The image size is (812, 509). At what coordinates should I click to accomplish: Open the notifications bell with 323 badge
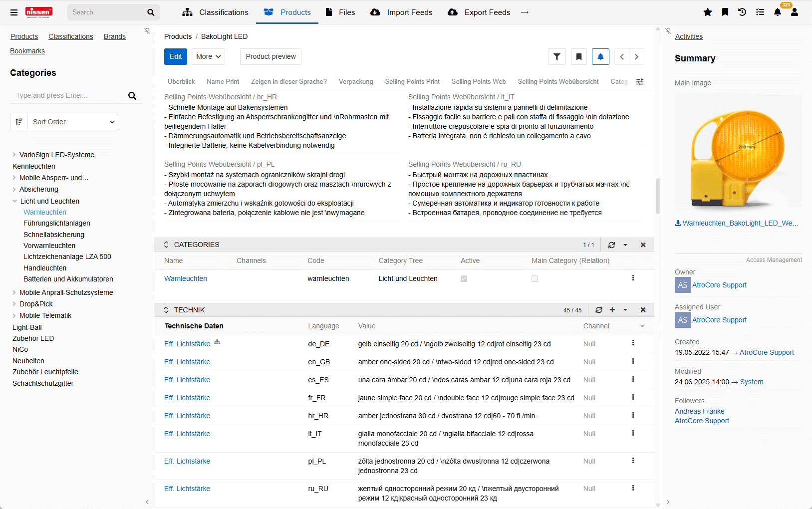[x=777, y=12]
